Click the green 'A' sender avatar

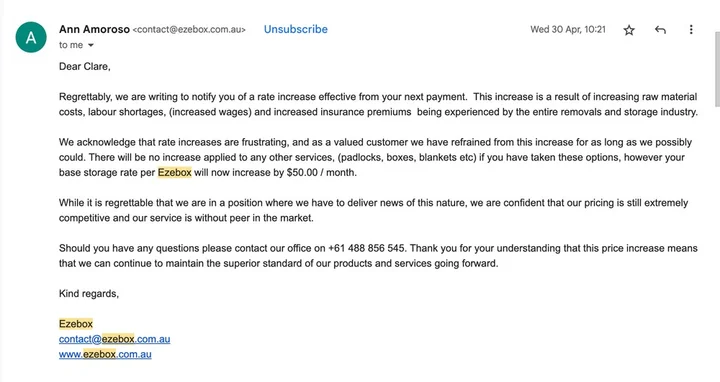point(31,37)
